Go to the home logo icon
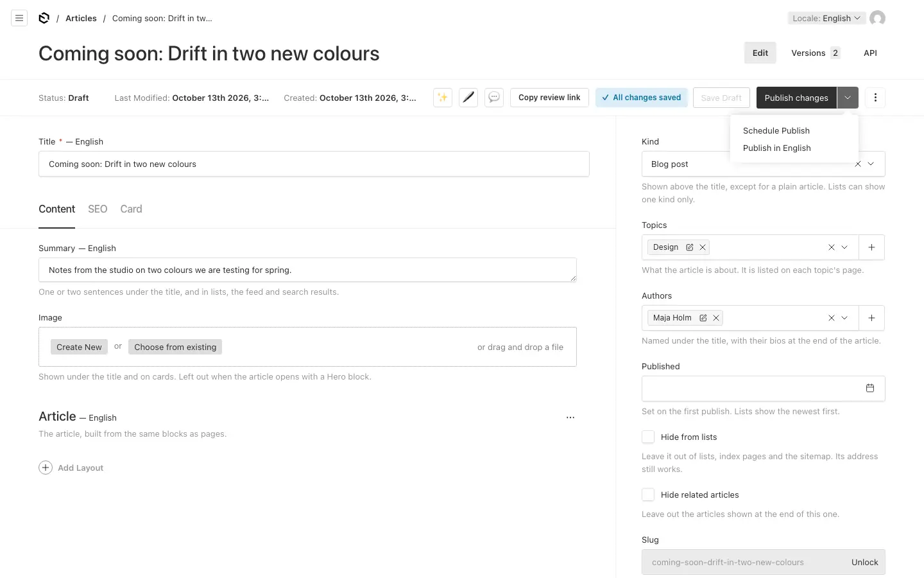This screenshot has height=578, width=924. (44, 18)
